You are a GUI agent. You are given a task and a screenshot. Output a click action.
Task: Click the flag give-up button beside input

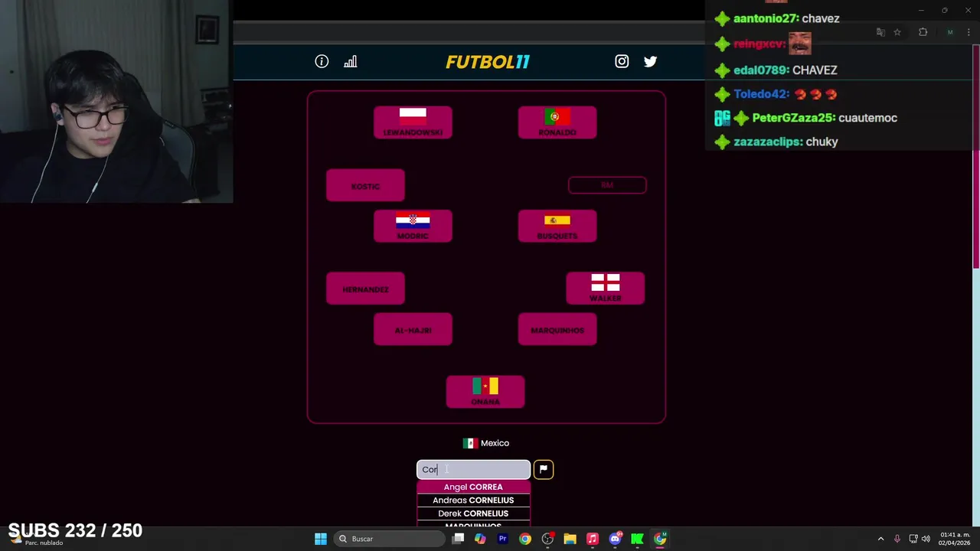543,469
